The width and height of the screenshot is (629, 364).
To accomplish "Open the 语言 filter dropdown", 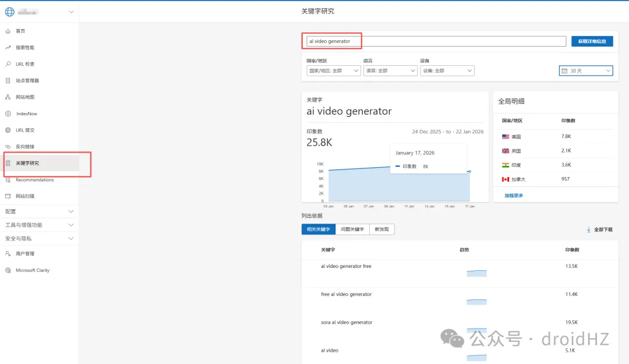I will pos(390,70).
